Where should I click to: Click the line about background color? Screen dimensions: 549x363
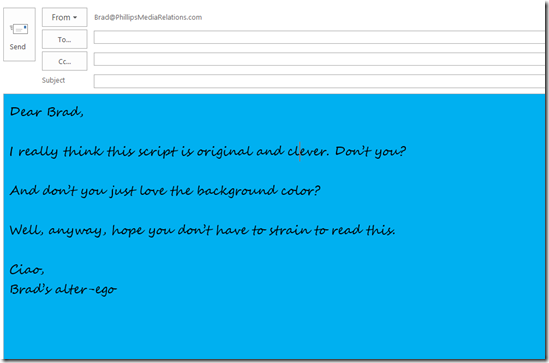point(165,191)
